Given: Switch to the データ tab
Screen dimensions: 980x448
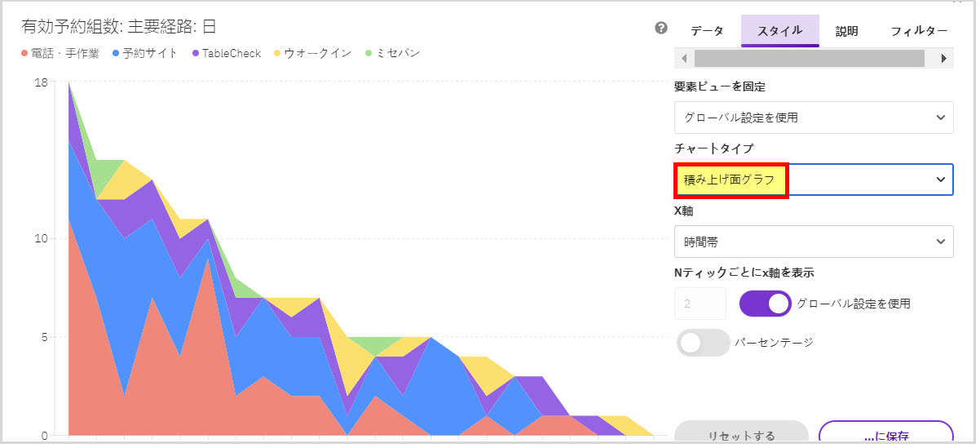Looking at the screenshot, I should [x=707, y=31].
